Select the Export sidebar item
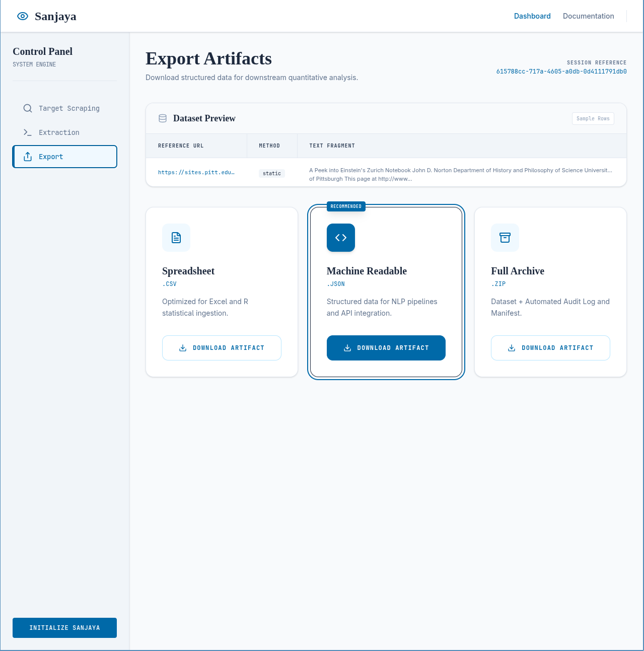The width and height of the screenshot is (644, 651). 65,157
